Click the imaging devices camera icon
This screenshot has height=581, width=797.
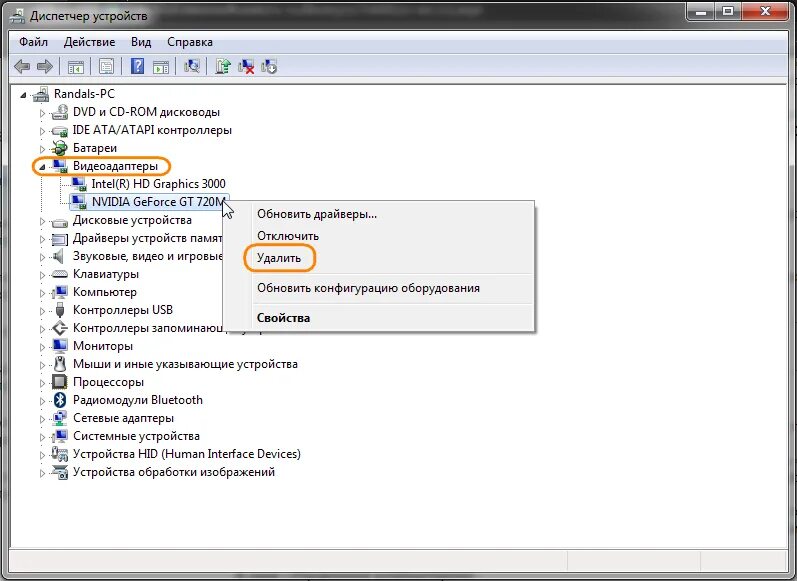[x=59, y=472]
